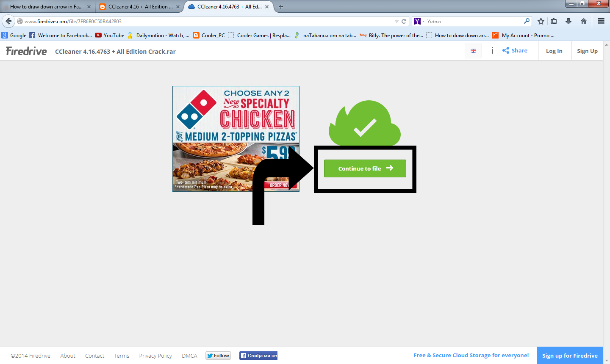Open the Bitly bookmark

pos(391,36)
